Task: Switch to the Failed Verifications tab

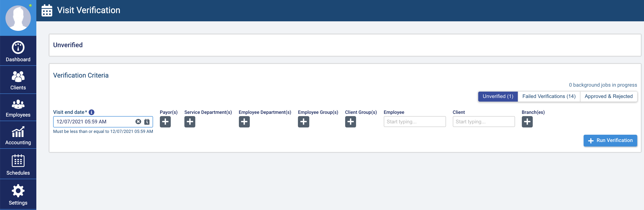Action: (x=549, y=96)
